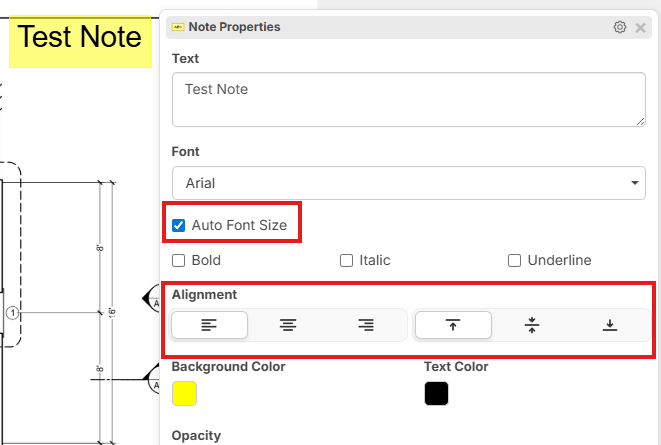Click the note Text input field

tap(408, 100)
